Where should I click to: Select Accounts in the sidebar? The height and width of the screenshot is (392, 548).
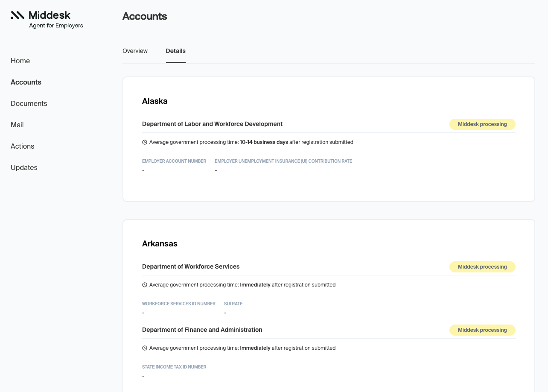(x=26, y=82)
